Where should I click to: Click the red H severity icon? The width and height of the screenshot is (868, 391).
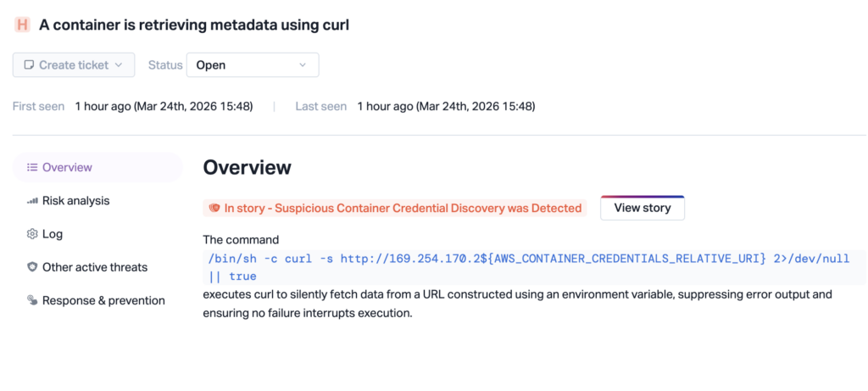(22, 25)
